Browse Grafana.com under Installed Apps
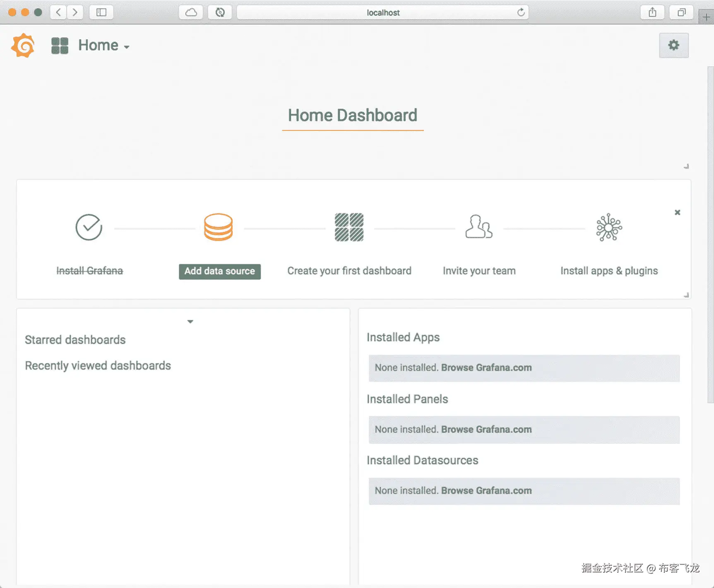The height and width of the screenshot is (588, 714). pos(486,368)
